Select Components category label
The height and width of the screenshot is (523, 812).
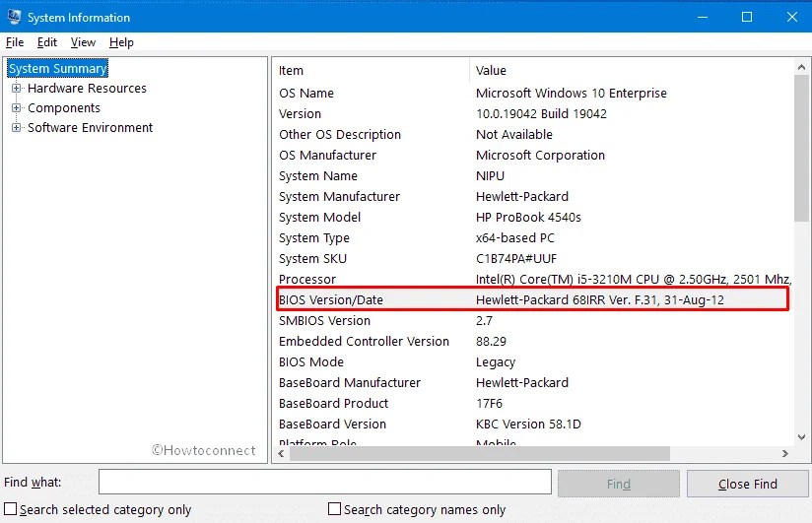coord(64,107)
